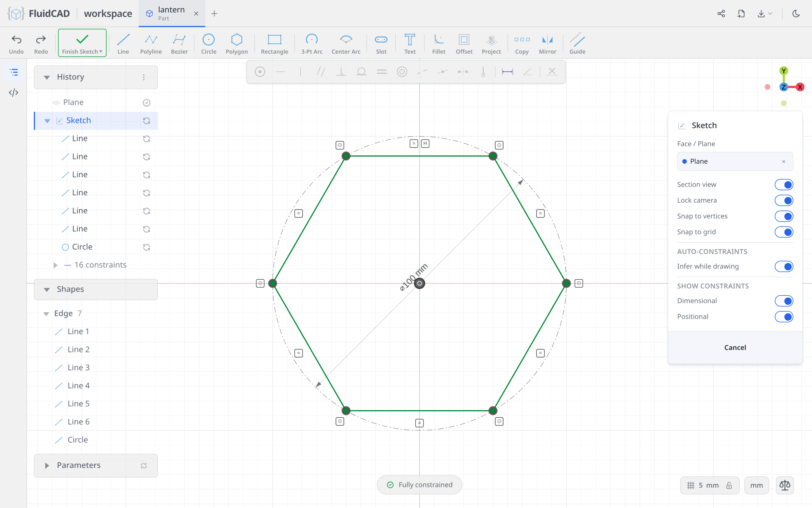Click the Undo button
The height and width of the screenshot is (508, 812).
pyautogui.click(x=16, y=44)
